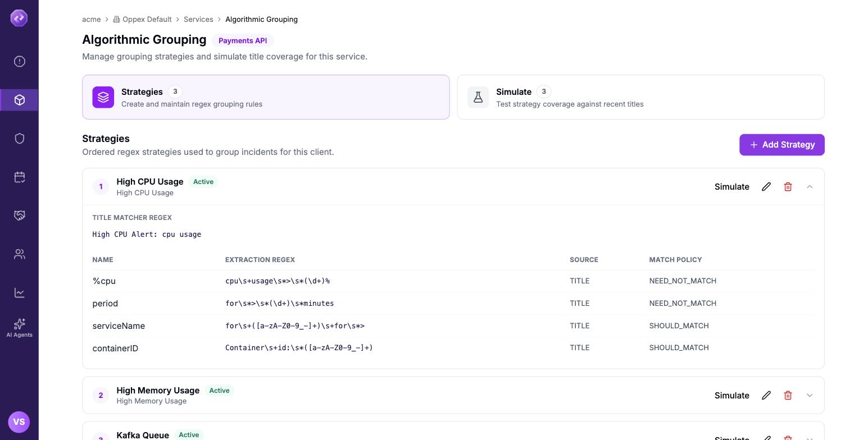Click the Algorithmic Grouping breadcrumb item
This screenshot has width=868, height=440.
pos(261,19)
